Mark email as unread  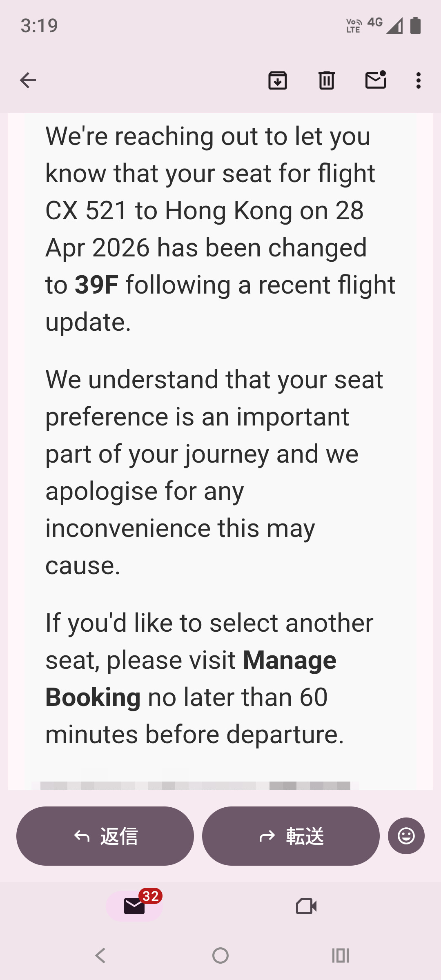[x=375, y=80]
